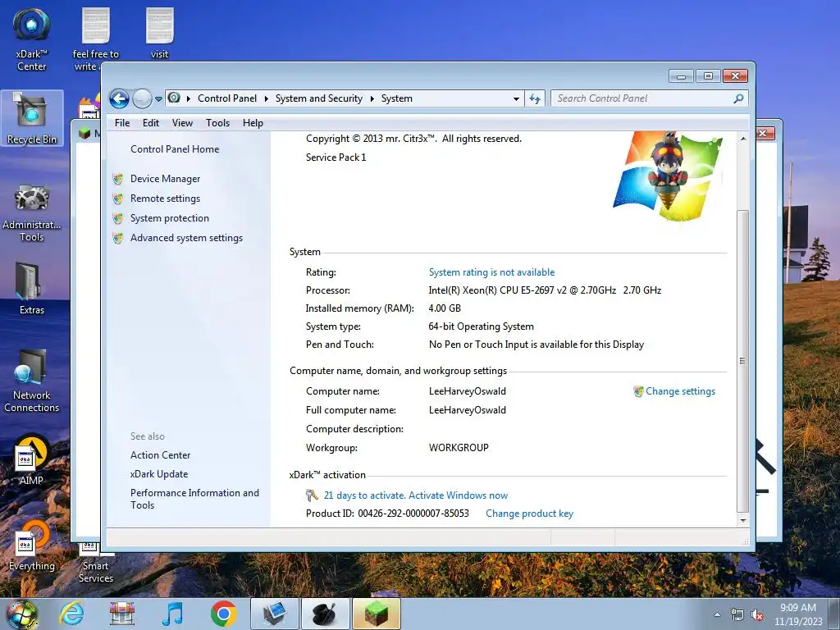Image resolution: width=840 pixels, height=630 pixels.
Task: Click the 'LeeHarveyOswald' computer name value
Action: click(467, 391)
